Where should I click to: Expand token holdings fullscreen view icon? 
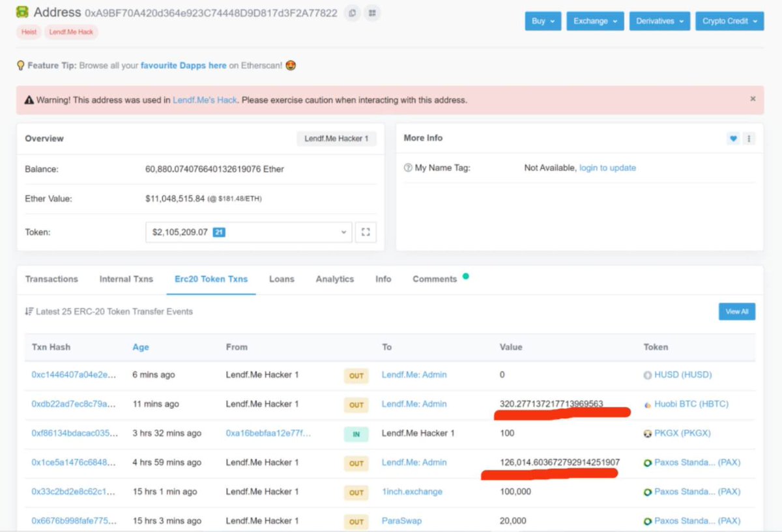coord(366,232)
